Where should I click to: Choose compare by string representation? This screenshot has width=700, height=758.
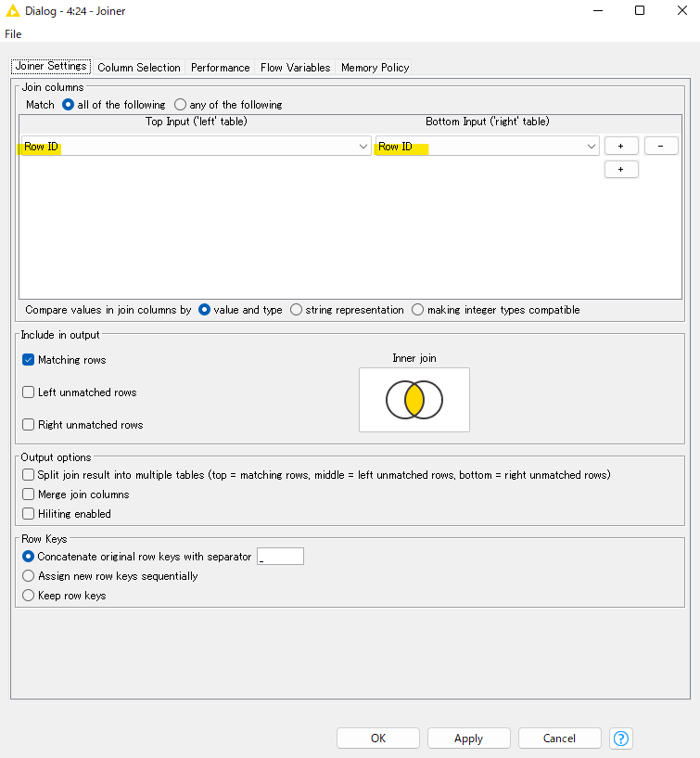pos(296,309)
